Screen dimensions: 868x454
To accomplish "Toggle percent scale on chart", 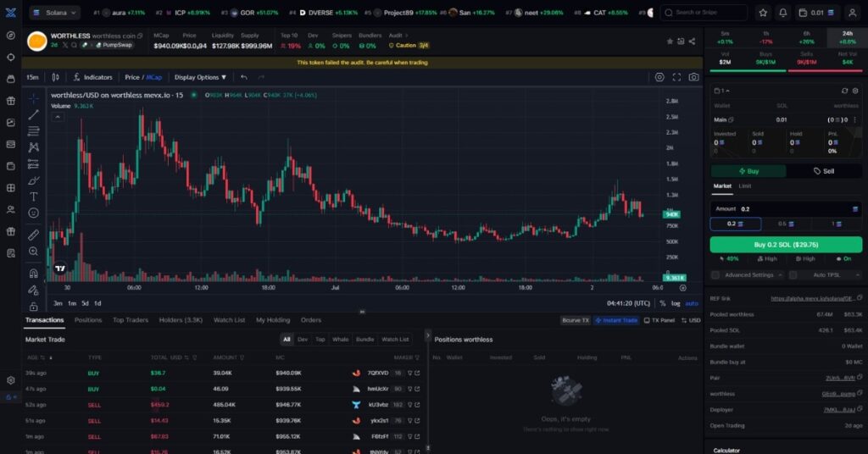I will pyautogui.click(x=663, y=303).
